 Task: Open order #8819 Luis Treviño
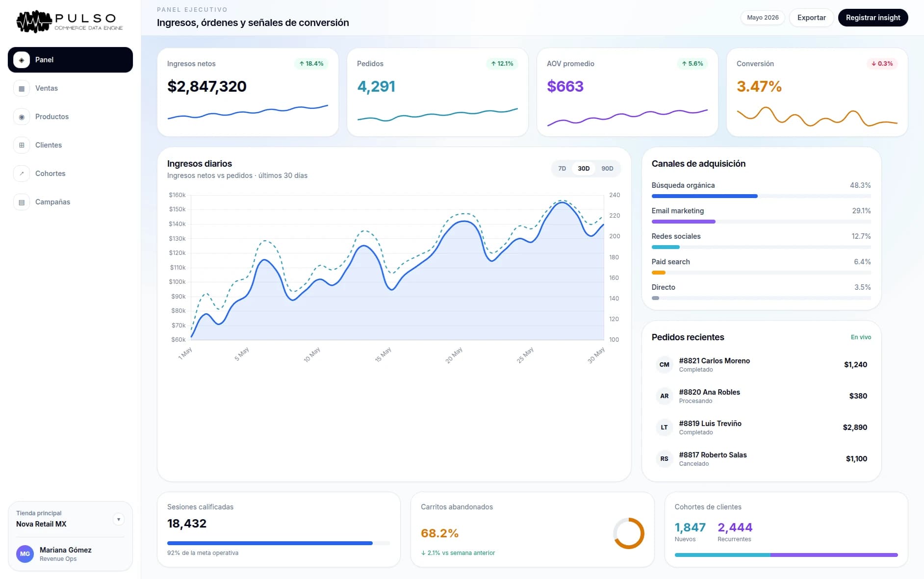761,428
